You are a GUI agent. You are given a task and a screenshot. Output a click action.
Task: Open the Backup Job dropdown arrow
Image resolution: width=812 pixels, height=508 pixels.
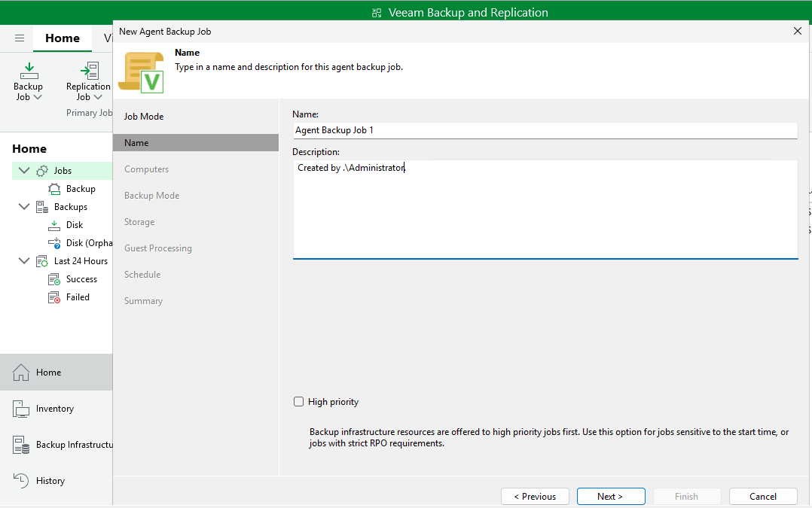[x=38, y=97]
